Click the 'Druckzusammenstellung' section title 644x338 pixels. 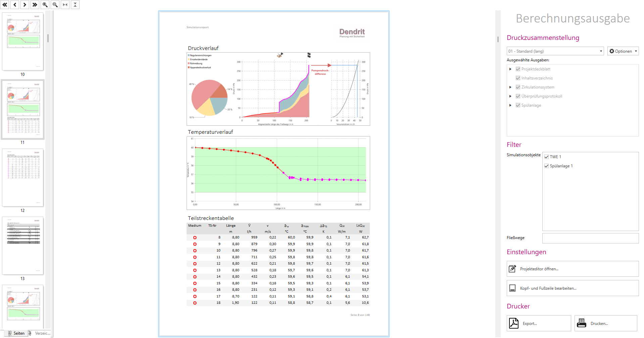(543, 38)
